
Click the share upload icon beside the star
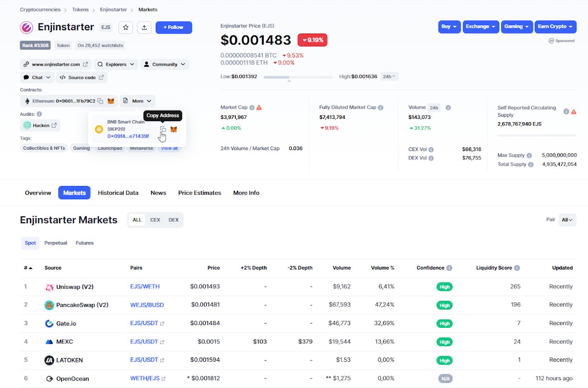[x=144, y=28]
